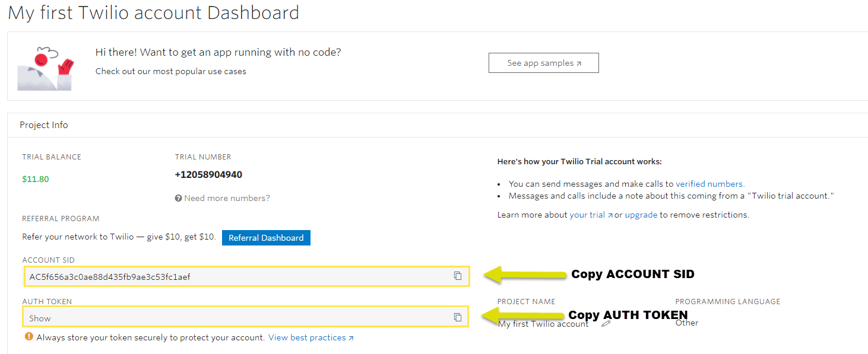Reveal the auth token by clicking Show
Screen dimensions: 868x354
40,318
